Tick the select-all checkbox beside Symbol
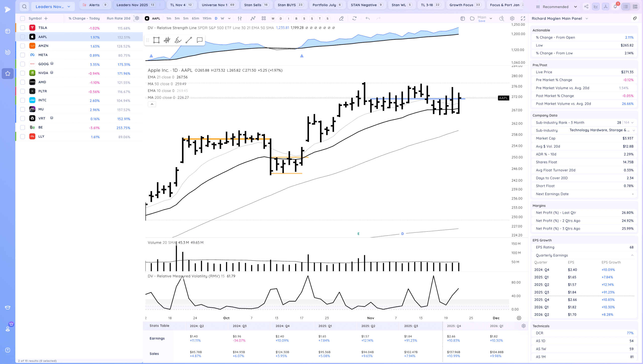The image size is (643, 364). click(x=23, y=18)
